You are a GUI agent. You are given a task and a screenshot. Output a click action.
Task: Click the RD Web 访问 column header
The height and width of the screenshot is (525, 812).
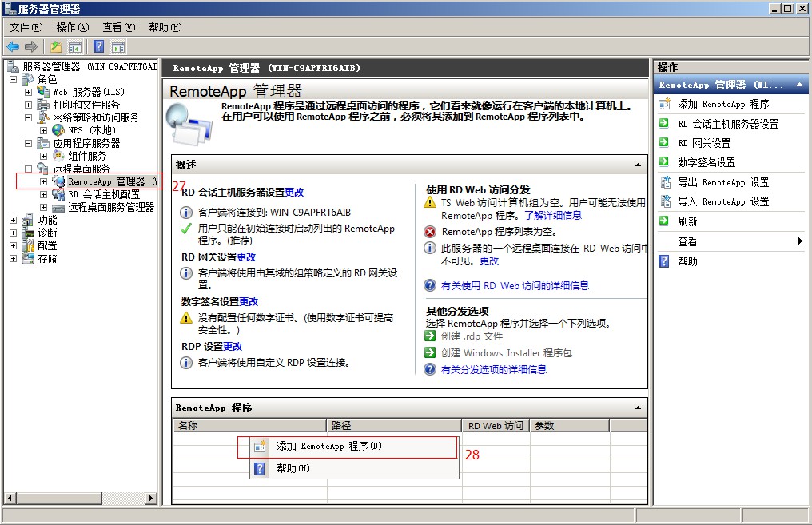tap(496, 426)
